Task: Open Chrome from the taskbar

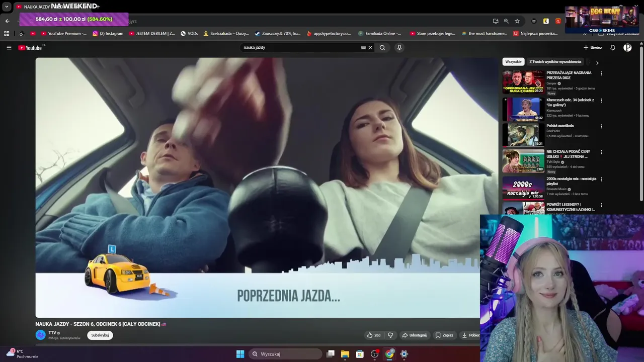Action: (x=389, y=354)
